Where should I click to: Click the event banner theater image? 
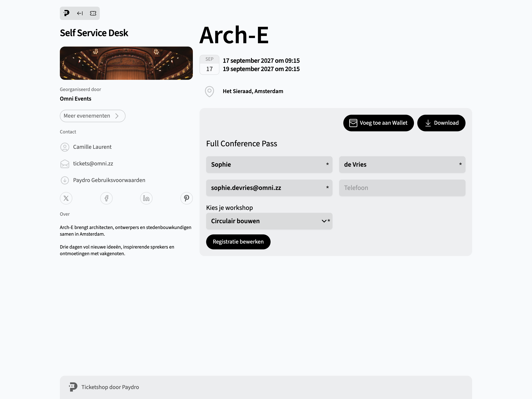[126, 63]
